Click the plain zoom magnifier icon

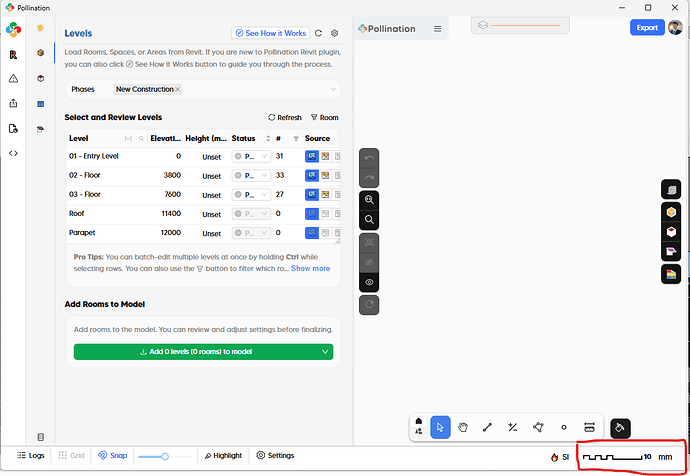(x=369, y=220)
